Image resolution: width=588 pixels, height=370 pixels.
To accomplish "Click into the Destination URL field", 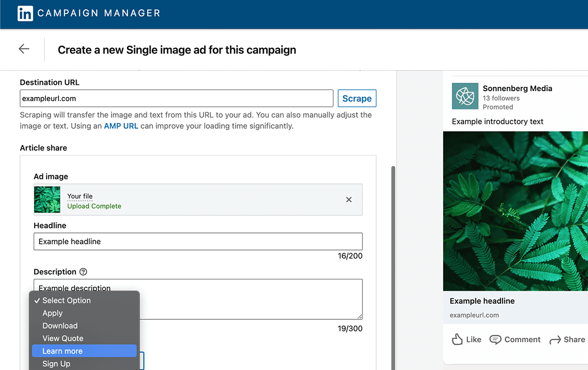I will 177,98.
